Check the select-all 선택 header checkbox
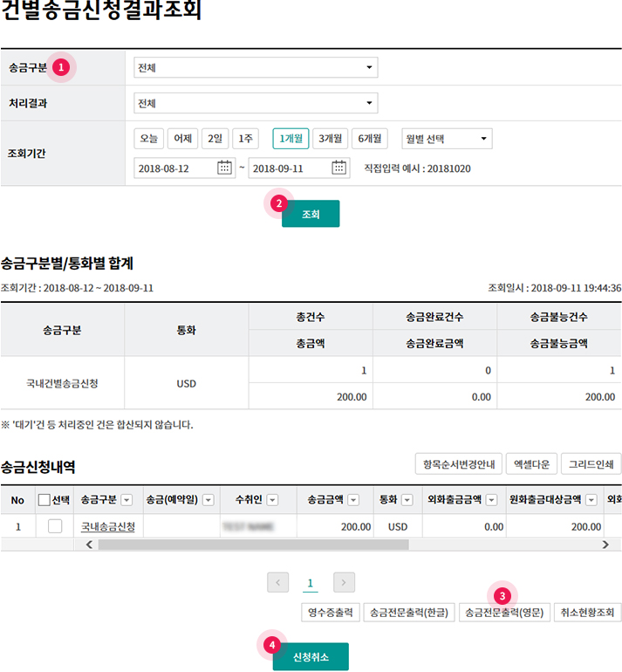 [44, 500]
